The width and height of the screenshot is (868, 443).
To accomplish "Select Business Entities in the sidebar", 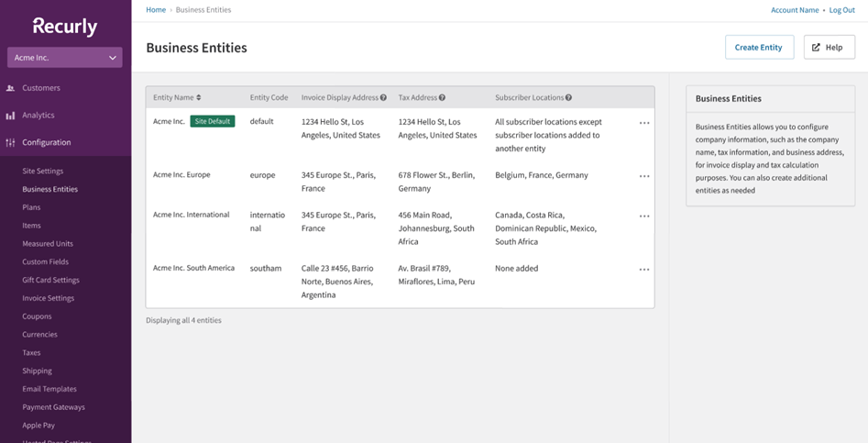I will 49,189.
